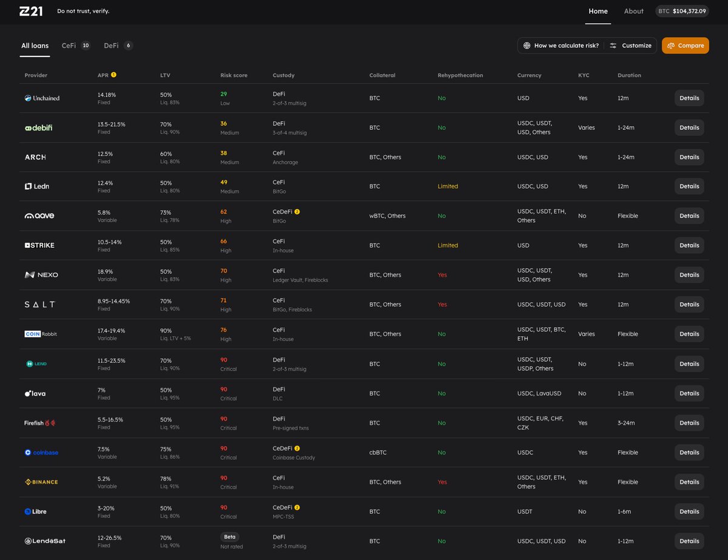Show Details for Libre
Viewport: 728px width, 560px height.
(x=689, y=511)
